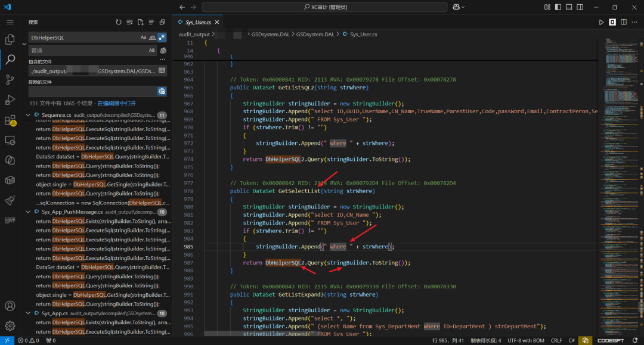644x345 pixels.
Task: Collapse the replace field chevron
Action: coord(24,44)
